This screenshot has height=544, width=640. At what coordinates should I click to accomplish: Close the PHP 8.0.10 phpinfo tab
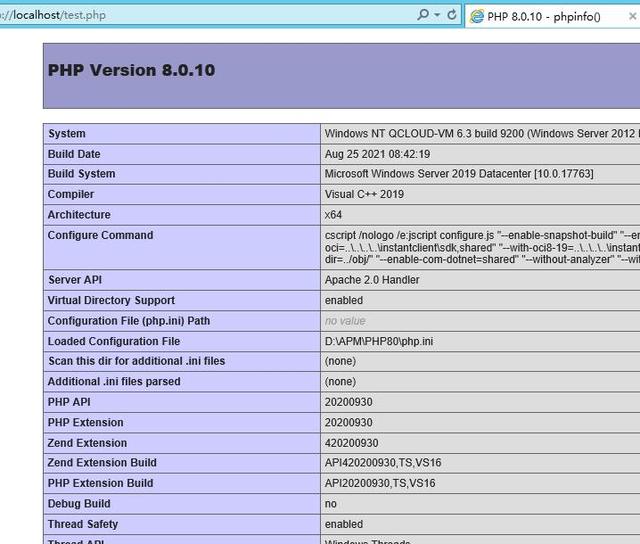click(x=632, y=16)
